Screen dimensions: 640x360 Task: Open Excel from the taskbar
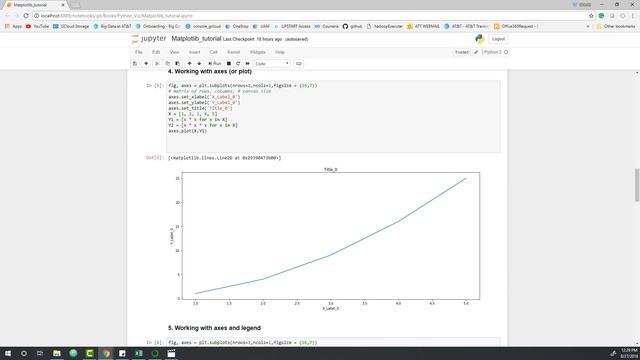139,353
